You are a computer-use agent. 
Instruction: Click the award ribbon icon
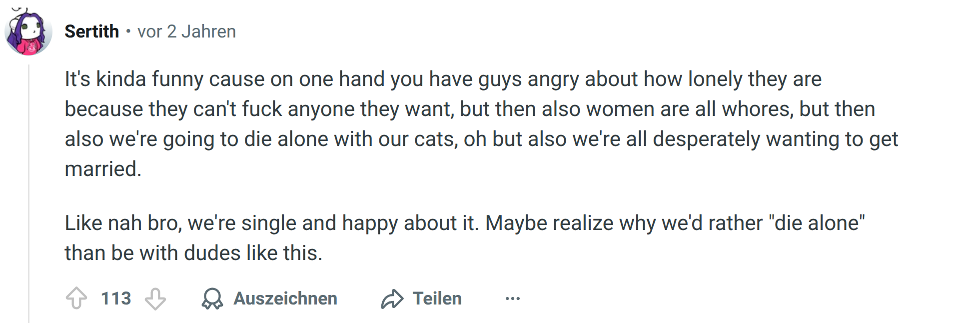[212, 298]
